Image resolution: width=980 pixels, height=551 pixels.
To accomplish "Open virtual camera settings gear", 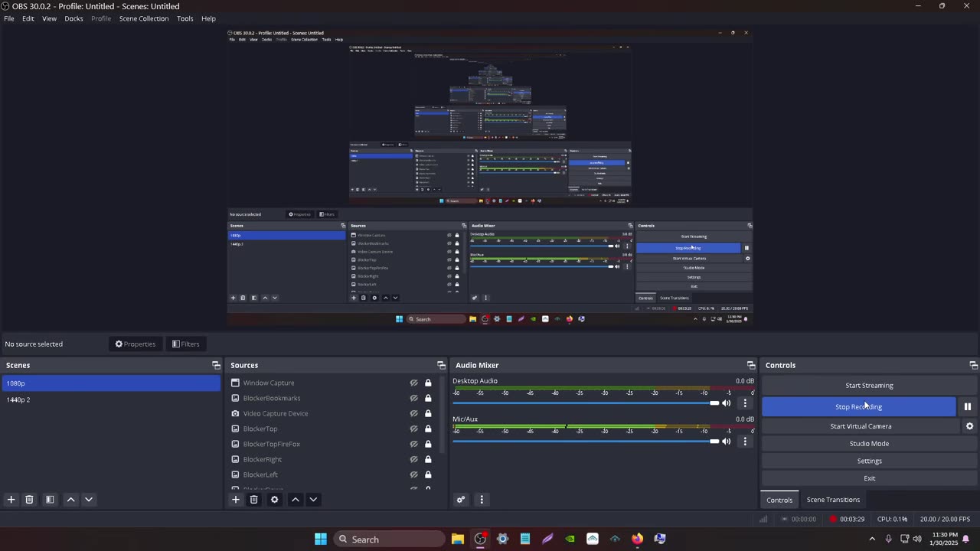I will pos(969,426).
